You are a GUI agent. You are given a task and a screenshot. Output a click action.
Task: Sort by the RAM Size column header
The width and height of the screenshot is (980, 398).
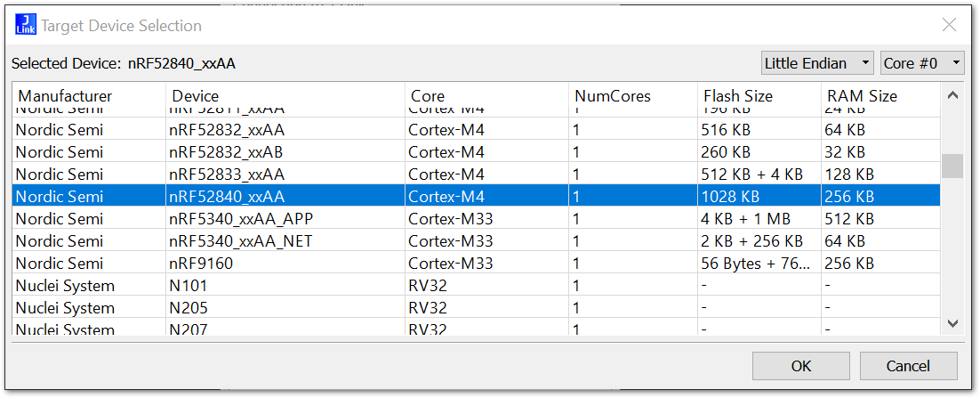pos(880,96)
